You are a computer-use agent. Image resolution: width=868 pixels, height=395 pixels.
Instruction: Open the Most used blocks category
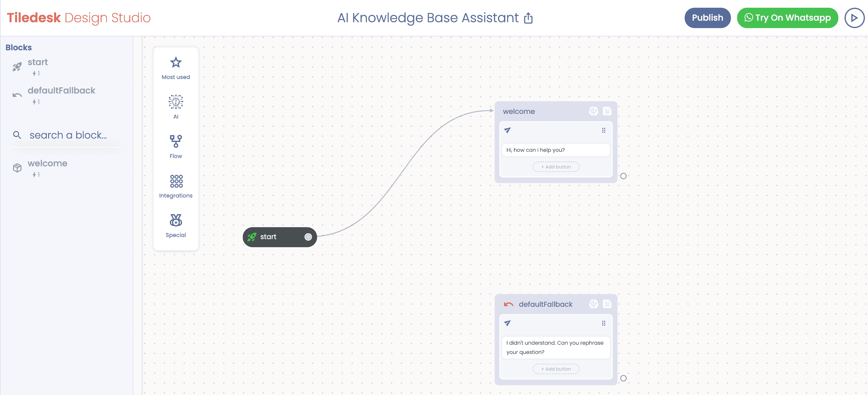coord(176,69)
